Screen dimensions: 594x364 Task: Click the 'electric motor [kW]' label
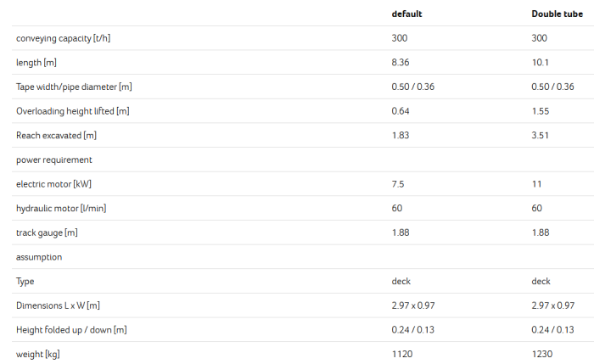(x=53, y=184)
